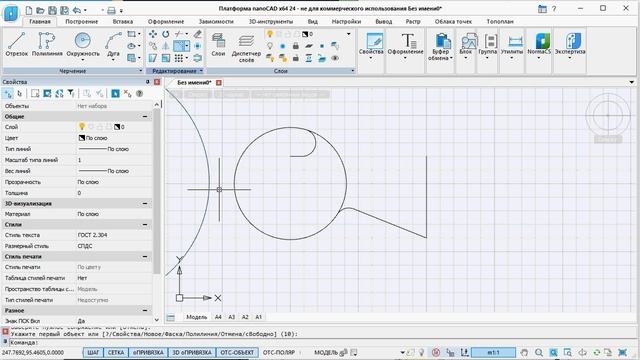The width and height of the screenshot is (640, 360).
Task: Open the Вставка ribbon tab
Action: point(123,21)
